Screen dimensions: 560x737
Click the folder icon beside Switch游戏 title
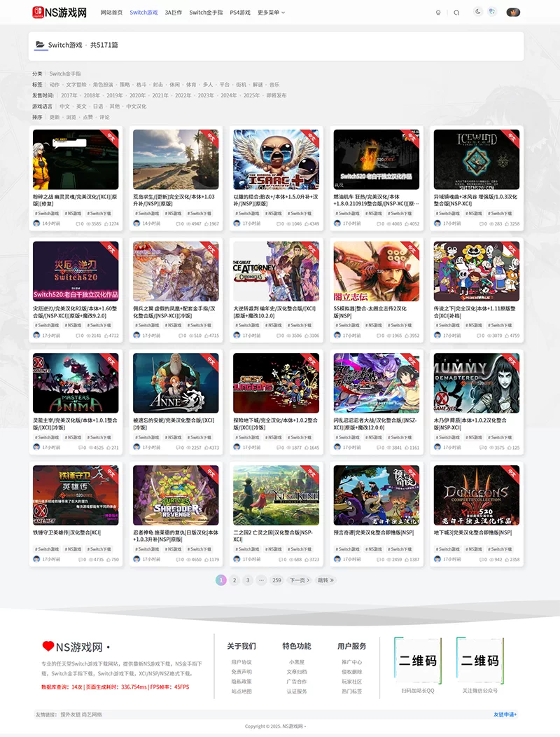(x=41, y=45)
